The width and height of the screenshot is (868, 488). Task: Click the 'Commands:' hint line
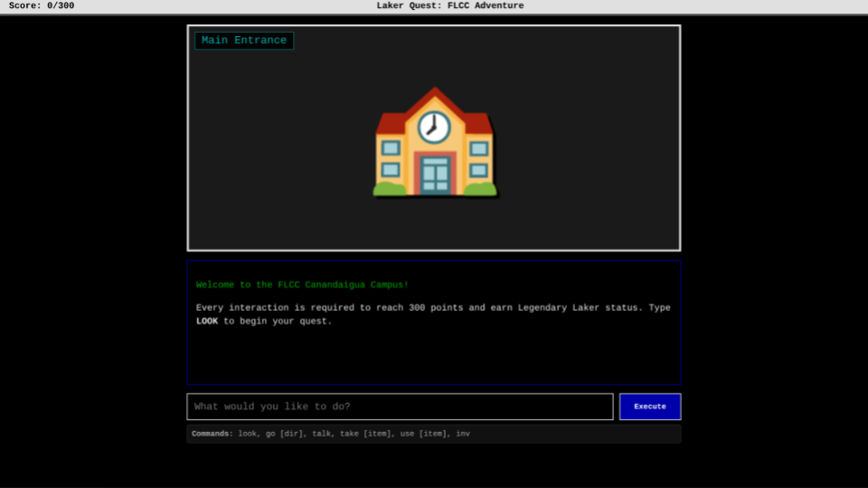coord(433,434)
